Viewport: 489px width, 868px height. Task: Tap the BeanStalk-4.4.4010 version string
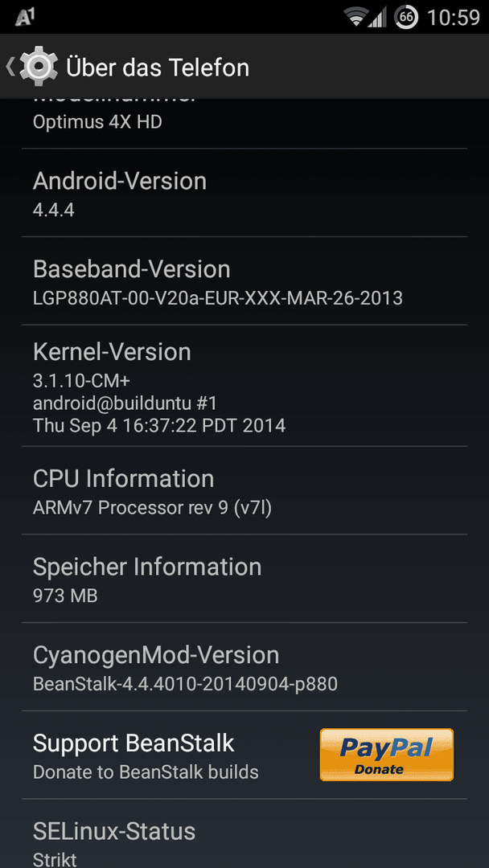(185, 684)
